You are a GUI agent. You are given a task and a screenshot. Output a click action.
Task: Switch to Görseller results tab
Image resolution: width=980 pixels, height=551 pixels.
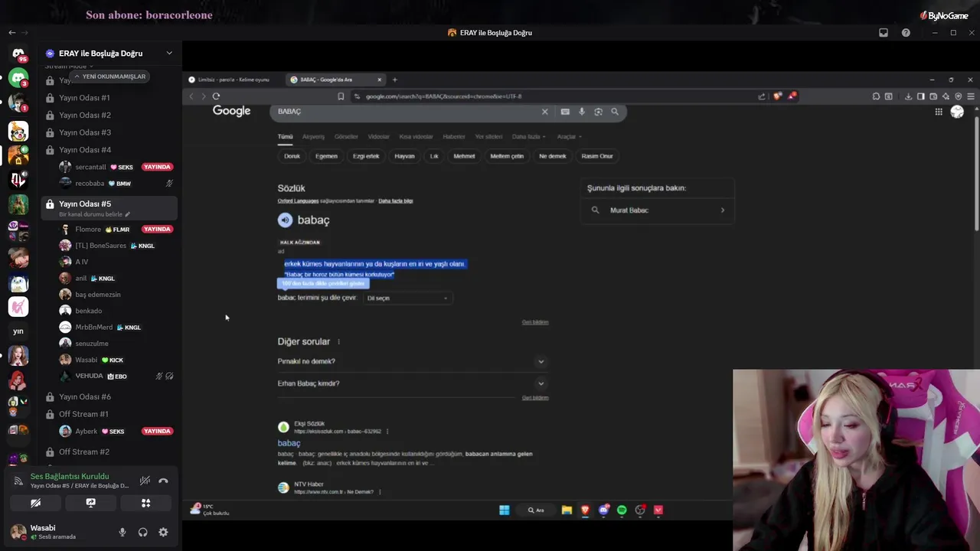click(346, 137)
